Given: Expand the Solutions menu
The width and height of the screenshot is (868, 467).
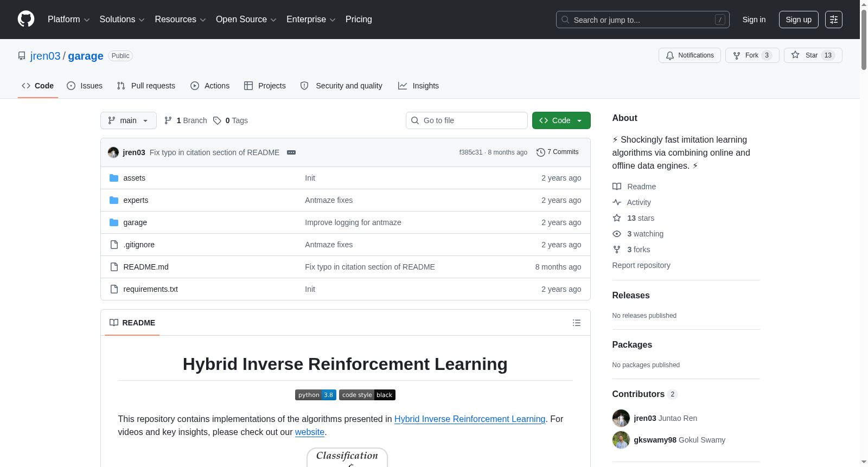Looking at the screenshot, I should pyautogui.click(x=122, y=20).
